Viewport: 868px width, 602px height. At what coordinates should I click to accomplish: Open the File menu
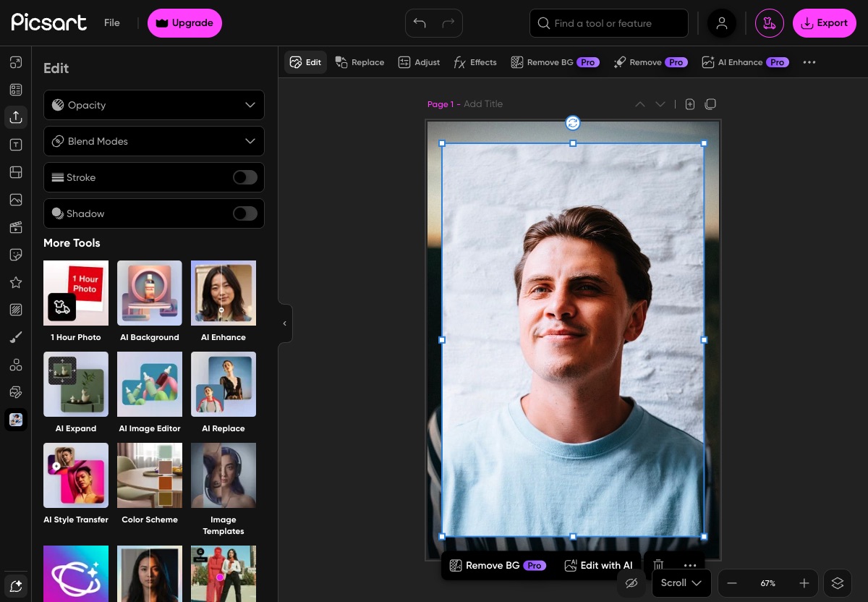click(112, 23)
